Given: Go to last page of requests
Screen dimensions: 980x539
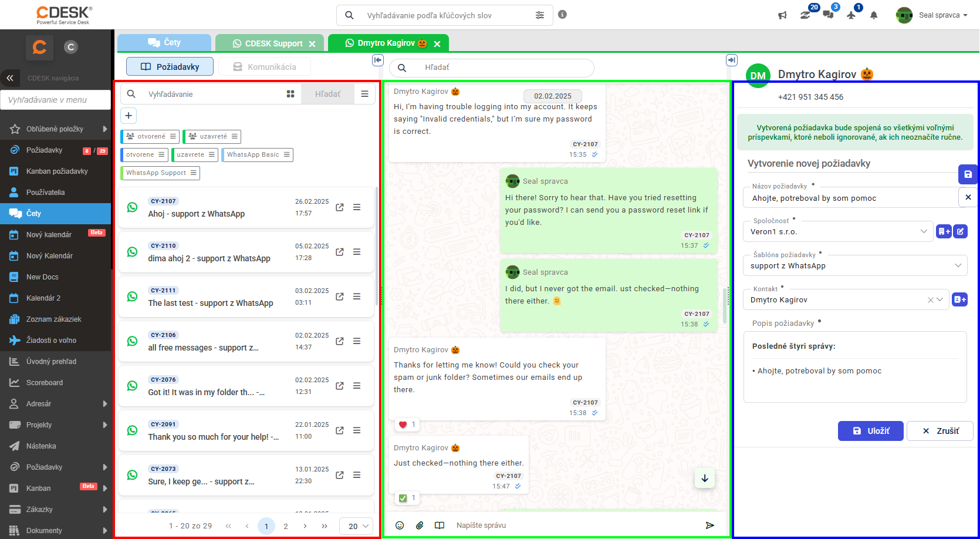Looking at the screenshot, I should 325,526.
